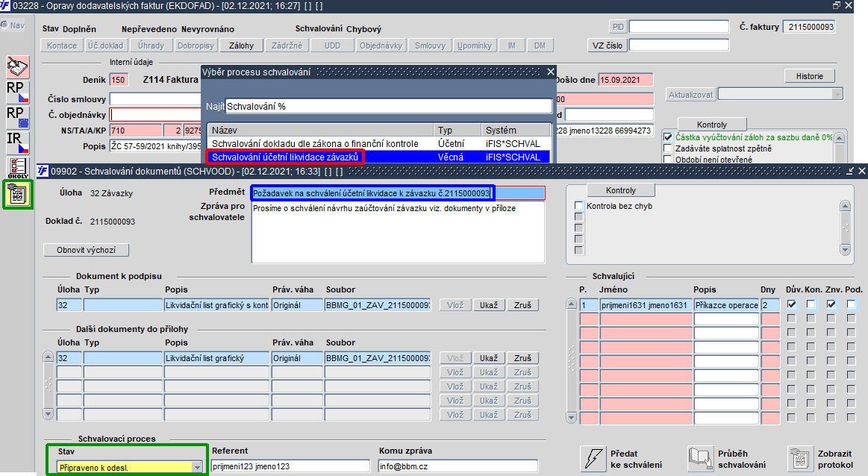Open the Zálohy tab
The height and width of the screenshot is (476, 868).
(241, 46)
